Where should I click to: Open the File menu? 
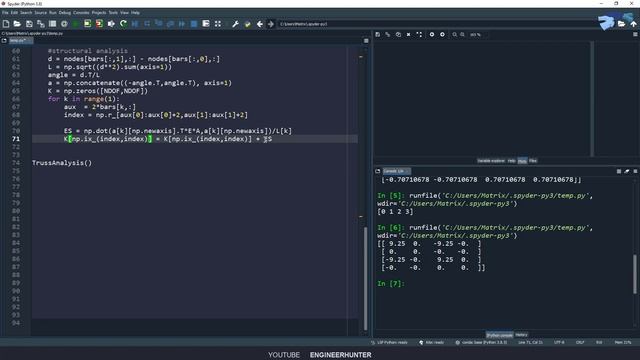coord(5,13)
